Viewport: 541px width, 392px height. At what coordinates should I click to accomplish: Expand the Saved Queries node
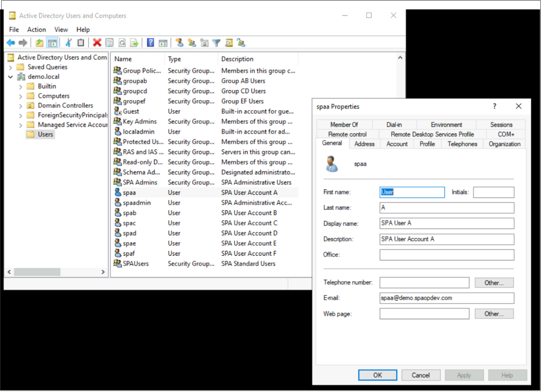[11, 68]
